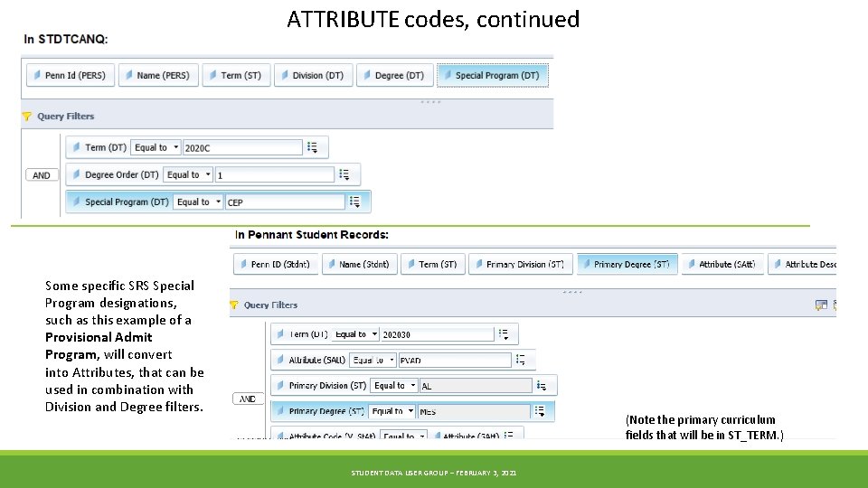Open operator dropdown for Primary Degree (ST) filter
The height and width of the screenshot is (488, 868).
pyautogui.click(x=392, y=411)
